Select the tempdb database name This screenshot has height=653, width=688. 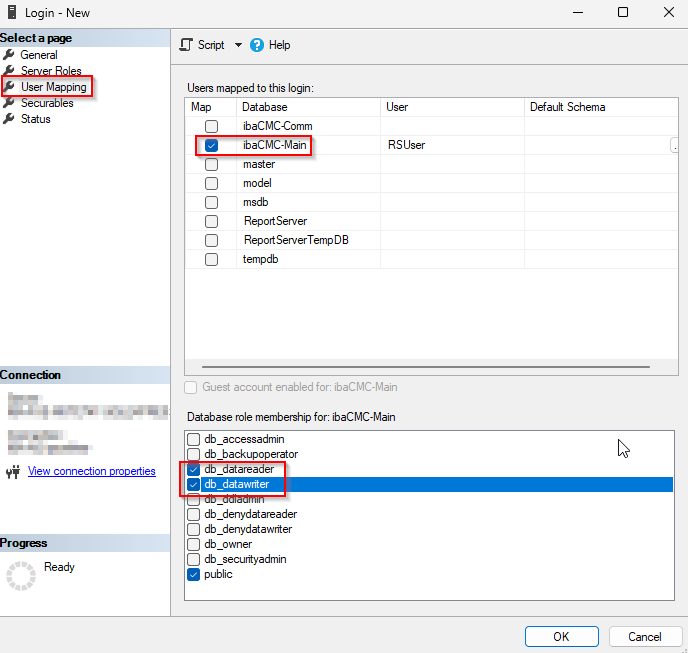261,259
